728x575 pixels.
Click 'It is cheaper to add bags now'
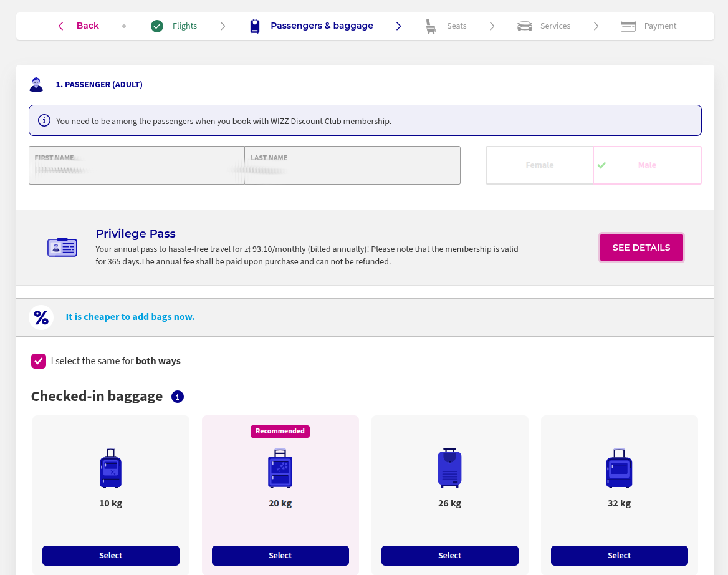[130, 317]
